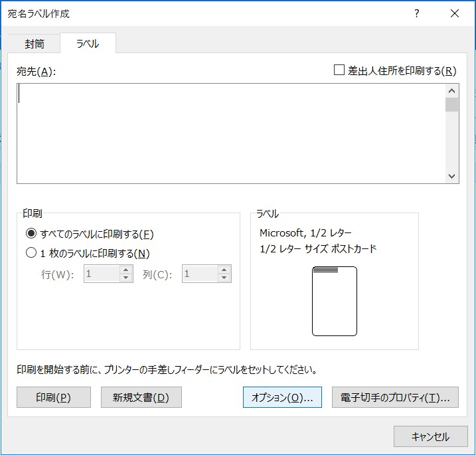Close the 宛名ラベル作成 dialog
The image size is (476, 455).
[x=455, y=13]
